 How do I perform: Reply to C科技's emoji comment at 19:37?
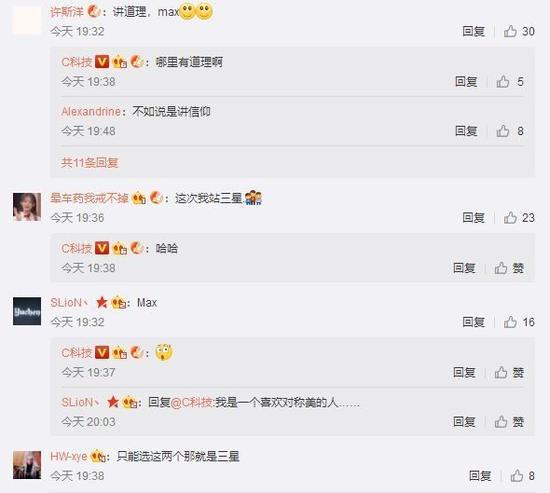click(464, 372)
